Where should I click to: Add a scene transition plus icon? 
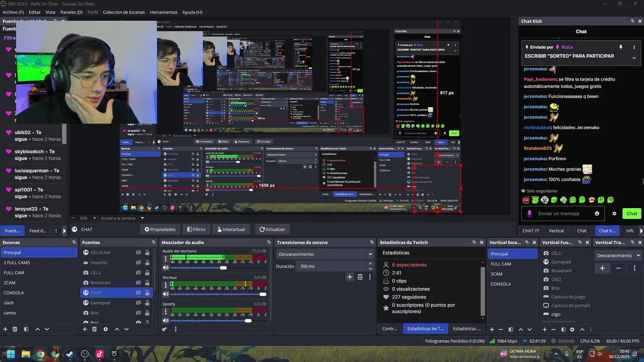[350, 277]
